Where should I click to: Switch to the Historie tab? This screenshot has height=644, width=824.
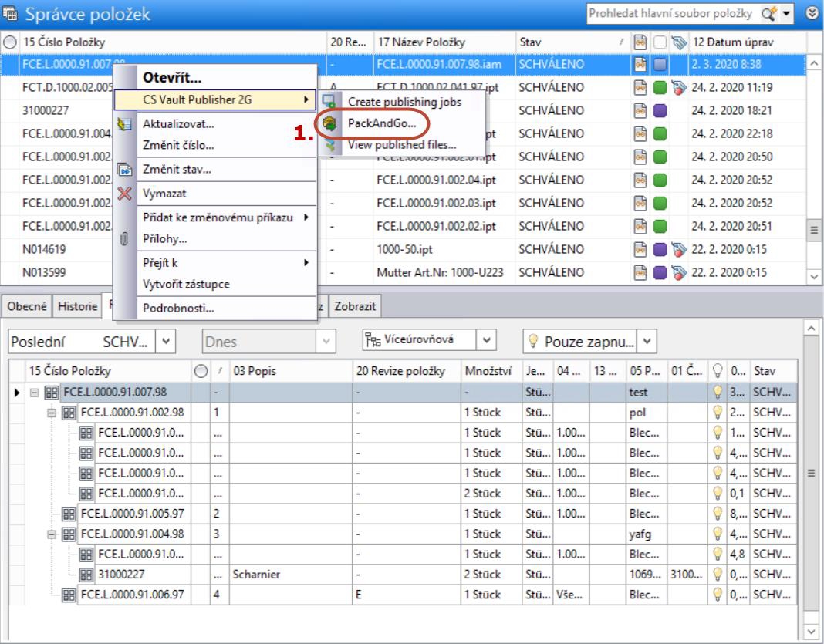coord(77,306)
